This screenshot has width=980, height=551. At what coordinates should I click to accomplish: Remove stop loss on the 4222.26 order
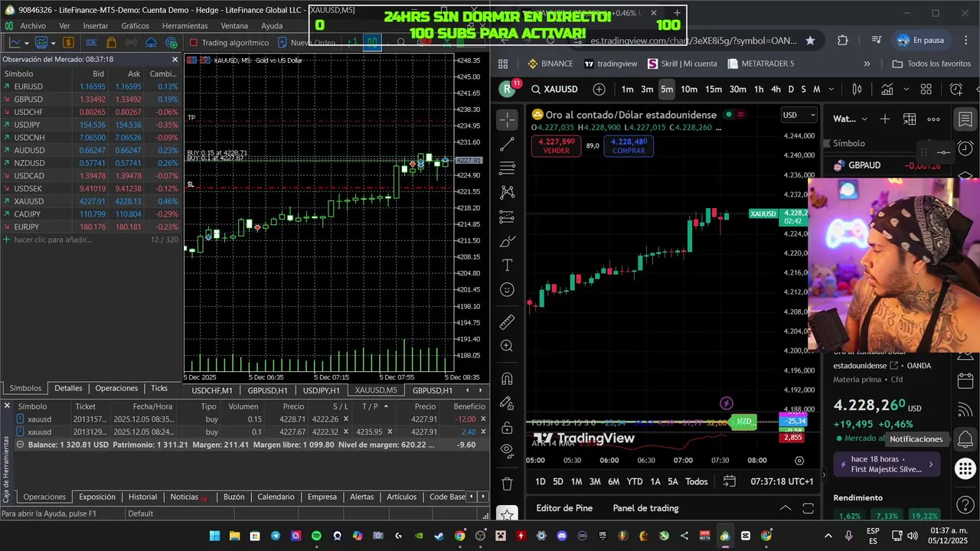pyautogui.click(x=345, y=419)
